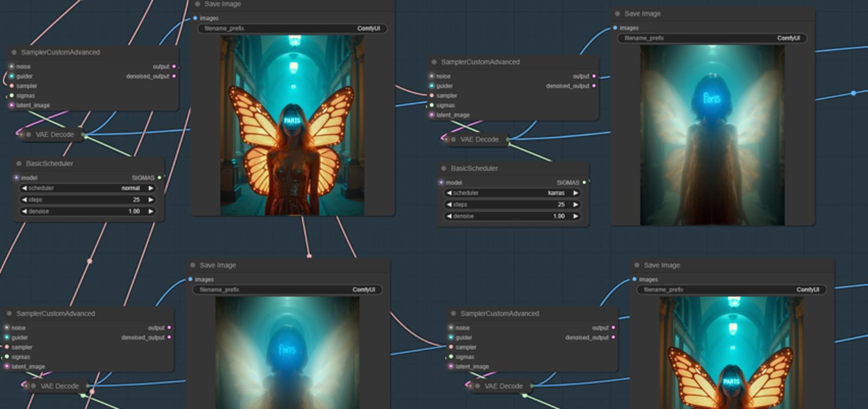
Task: Open the scheduler combo showing normal
Action: (87, 188)
